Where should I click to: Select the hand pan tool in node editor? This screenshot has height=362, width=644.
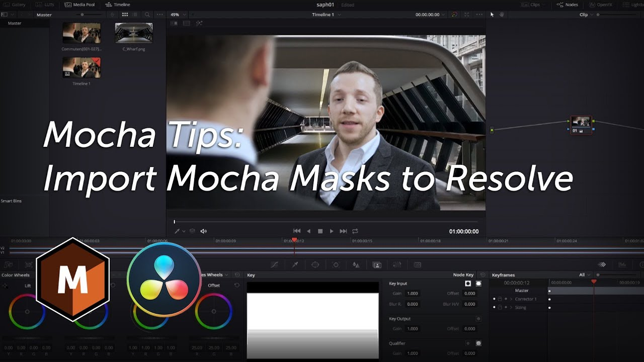point(502,15)
